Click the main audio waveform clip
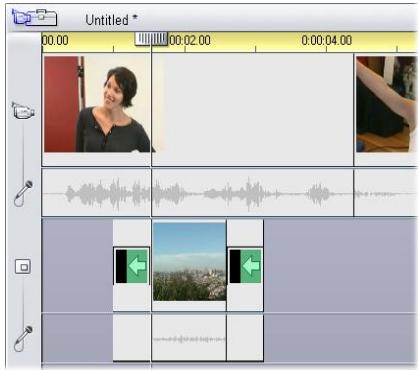Image resolution: width=418 pixels, height=370 pixels. coord(197,193)
